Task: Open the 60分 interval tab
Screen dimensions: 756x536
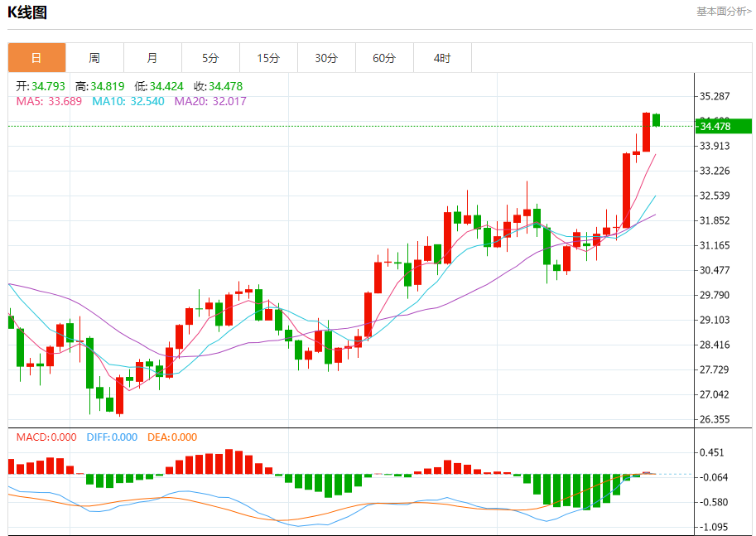Action: tap(384, 58)
